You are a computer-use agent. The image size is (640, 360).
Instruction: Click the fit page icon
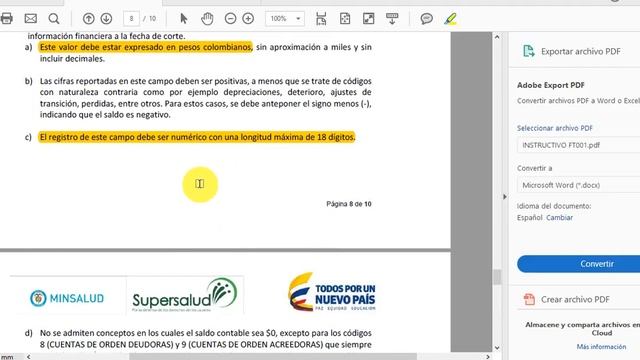pyautogui.click(x=345, y=18)
